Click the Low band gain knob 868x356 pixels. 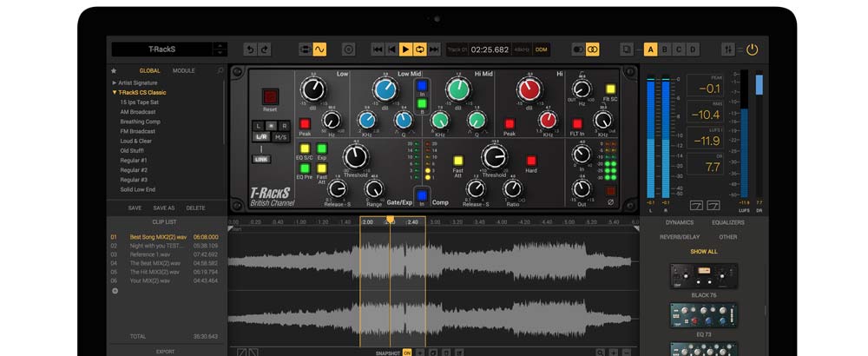pos(313,89)
